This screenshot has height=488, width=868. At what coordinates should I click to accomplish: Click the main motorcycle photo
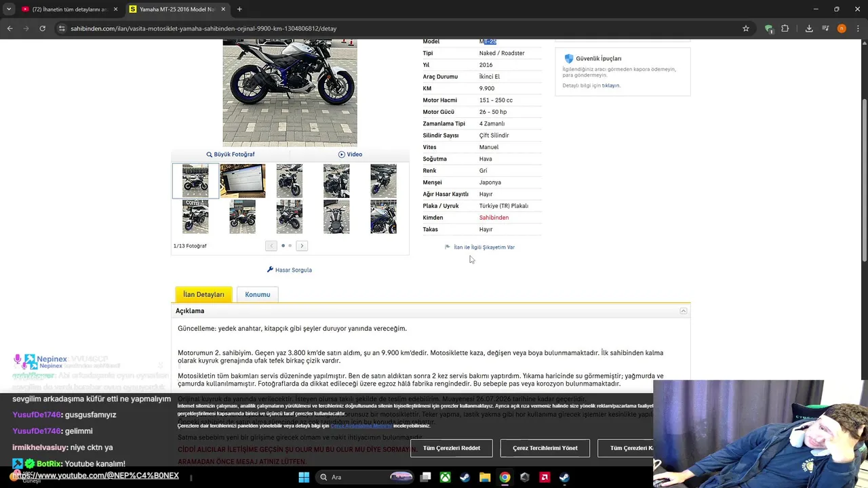coord(290,92)
